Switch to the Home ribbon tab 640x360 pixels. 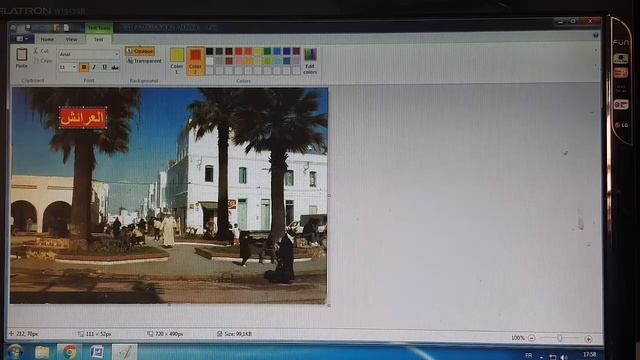(x=47, y=40)
